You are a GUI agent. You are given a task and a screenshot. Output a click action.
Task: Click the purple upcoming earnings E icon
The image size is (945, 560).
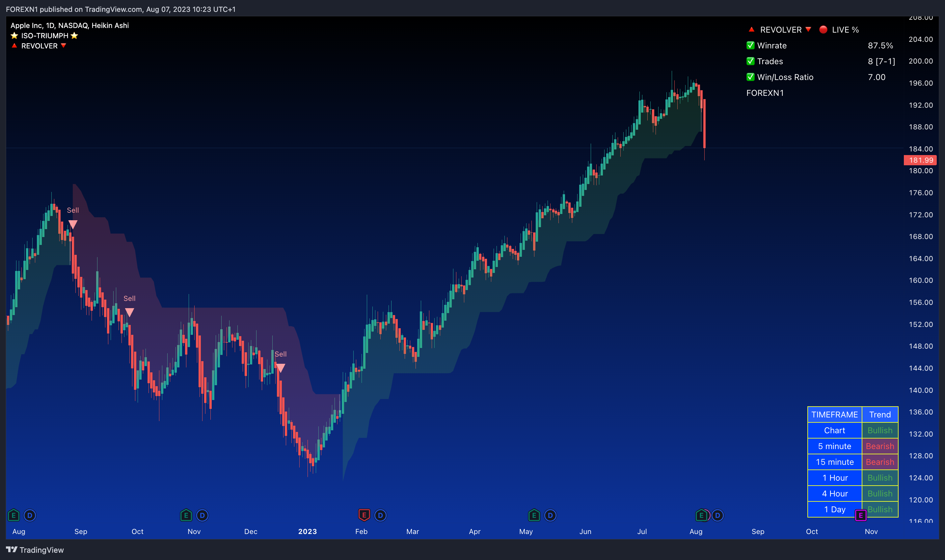pyautogui.click(x=860, y=515)
